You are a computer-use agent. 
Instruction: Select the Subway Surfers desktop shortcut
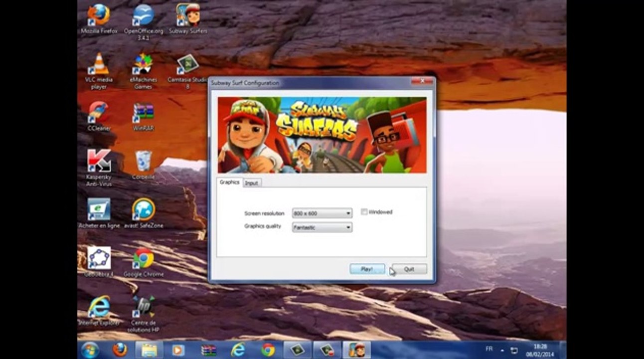point(188,18)
